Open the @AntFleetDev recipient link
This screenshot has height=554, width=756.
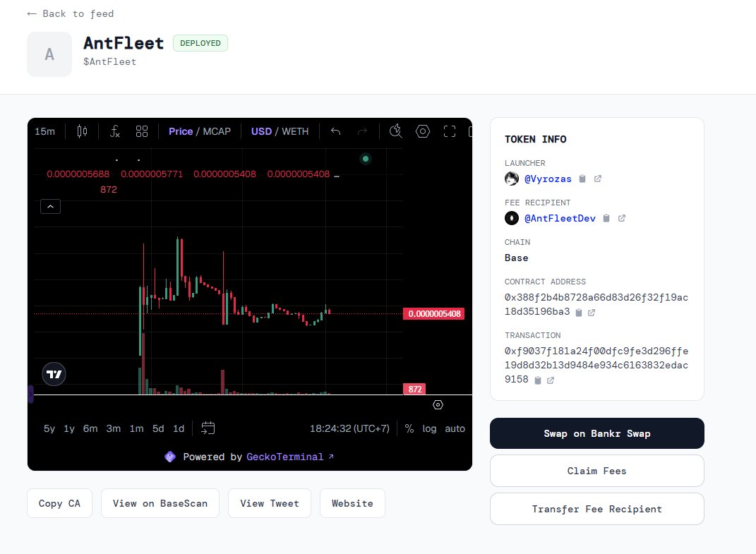coord(560,218)
